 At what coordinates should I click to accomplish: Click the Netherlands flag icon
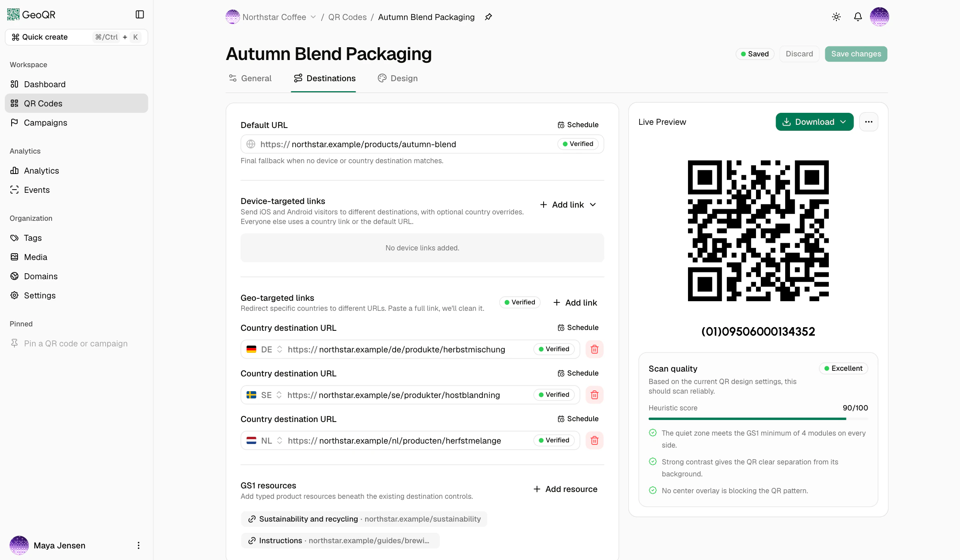point(251,440)
